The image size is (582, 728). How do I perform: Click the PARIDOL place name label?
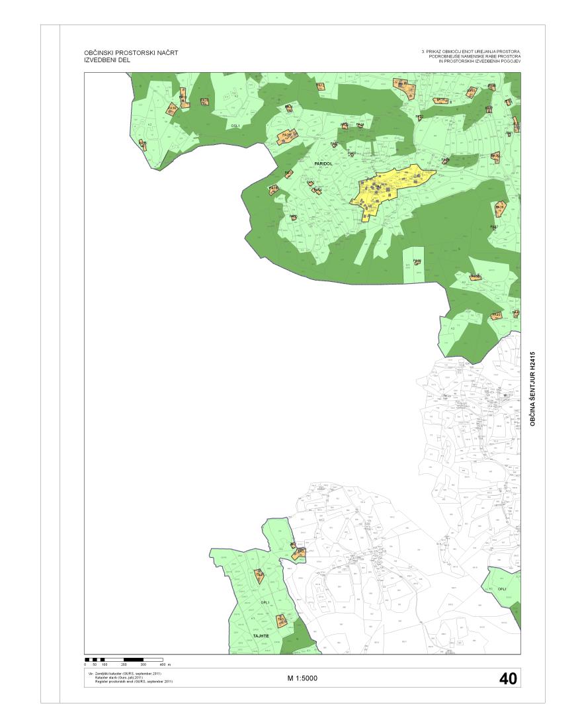point(322,162)
